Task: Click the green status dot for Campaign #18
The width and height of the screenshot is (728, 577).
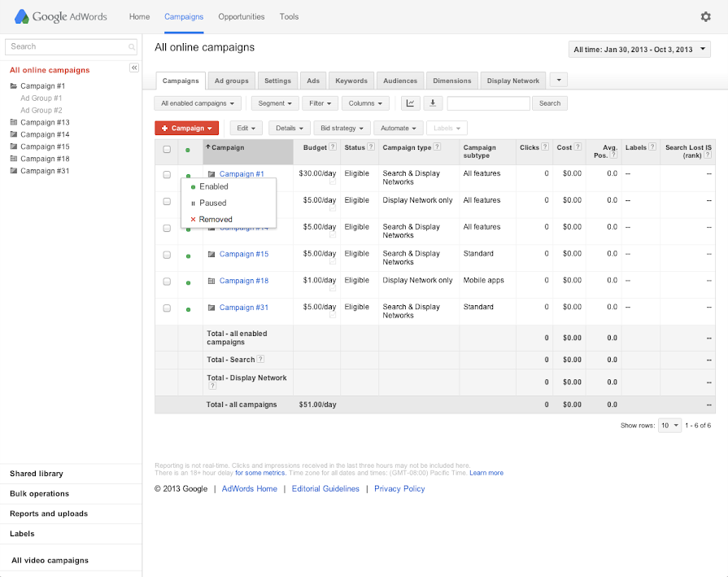Action: coord(188,282)
